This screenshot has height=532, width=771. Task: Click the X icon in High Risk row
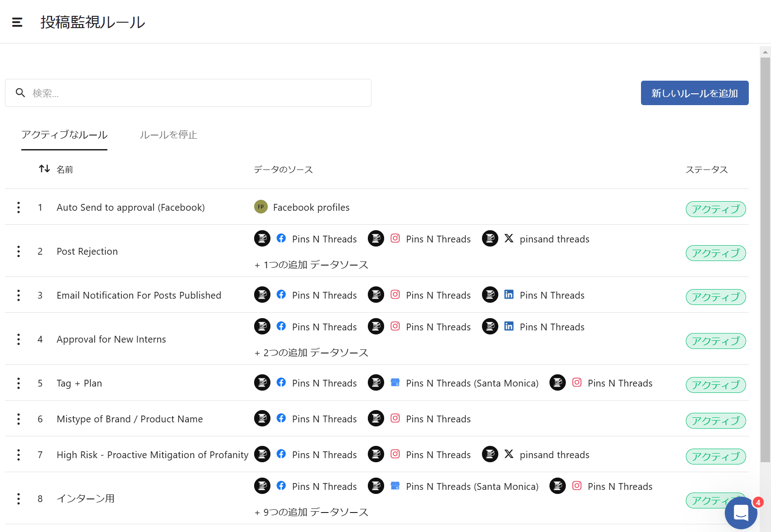509,454
